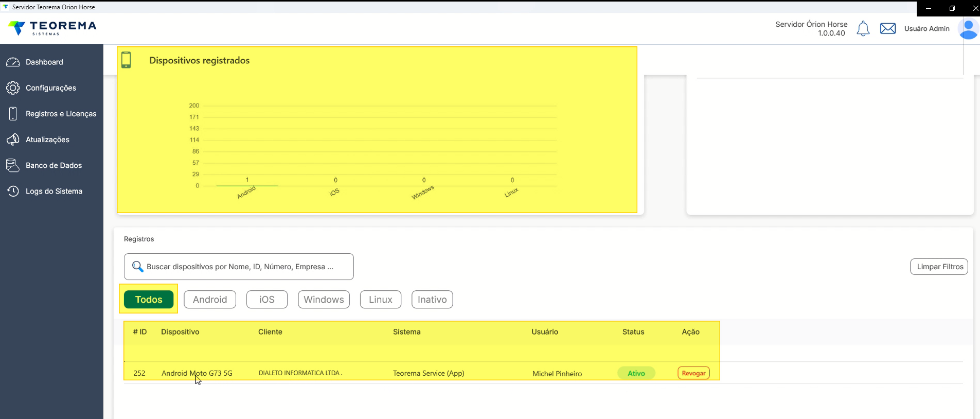Viewport: 980px width, 419px height.
Task: Clear filters with Limpar Filtros
Action: point(939,267)
